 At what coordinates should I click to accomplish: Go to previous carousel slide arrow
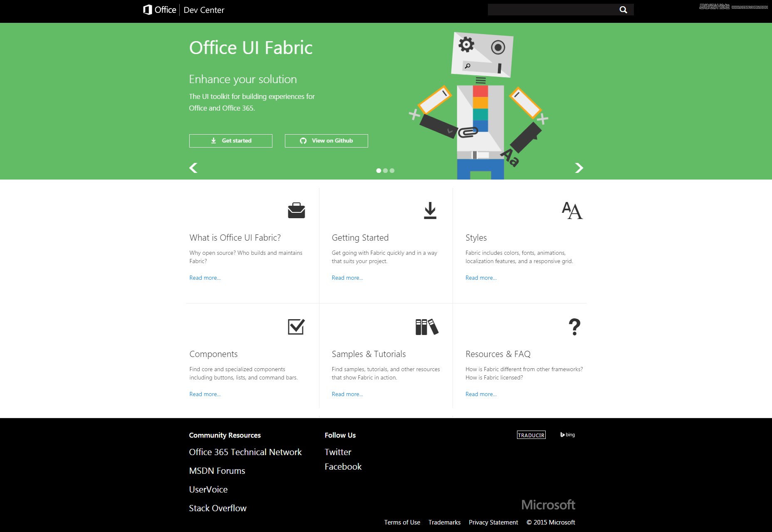coord(193,167)
